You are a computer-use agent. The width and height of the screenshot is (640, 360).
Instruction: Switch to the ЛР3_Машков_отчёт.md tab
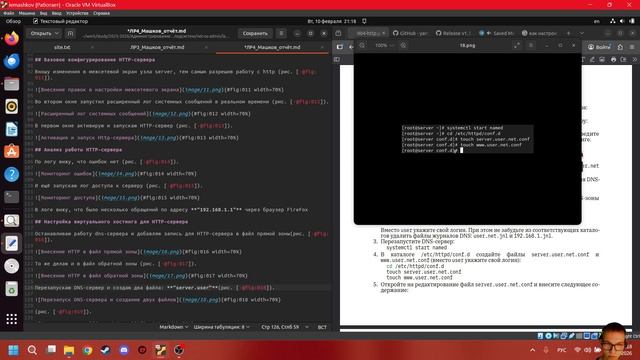[x=157, y=47]
